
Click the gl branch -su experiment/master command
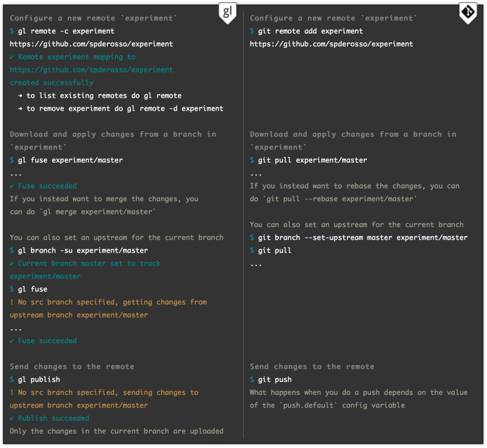(x=83, y=250)
